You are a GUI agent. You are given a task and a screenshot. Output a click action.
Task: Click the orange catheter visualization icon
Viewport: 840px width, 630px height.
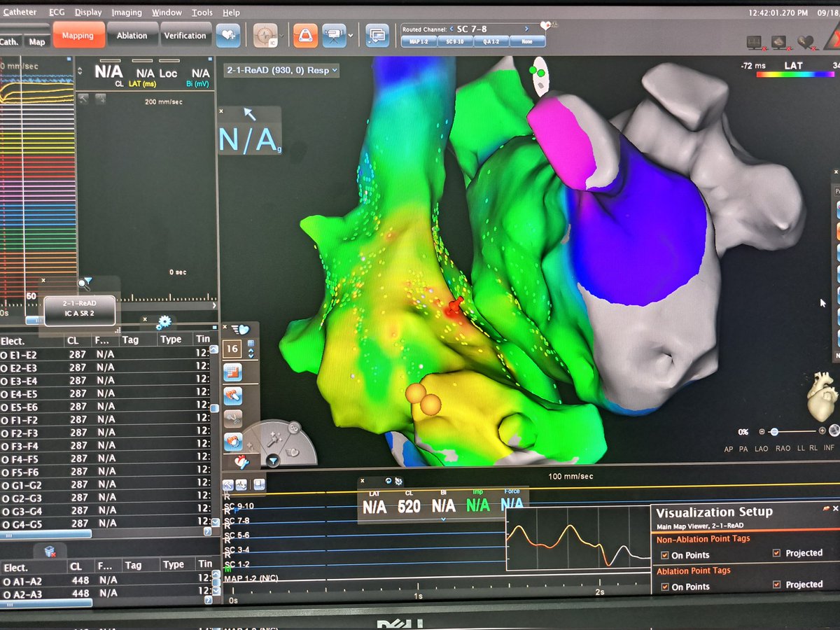pos(304,35)
